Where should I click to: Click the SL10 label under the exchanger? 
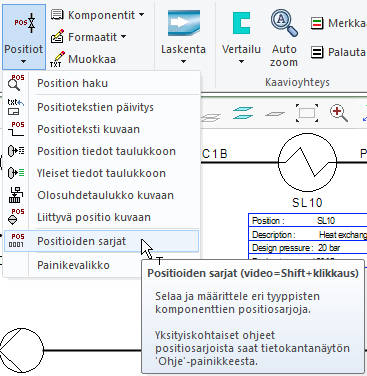[307, 203]
